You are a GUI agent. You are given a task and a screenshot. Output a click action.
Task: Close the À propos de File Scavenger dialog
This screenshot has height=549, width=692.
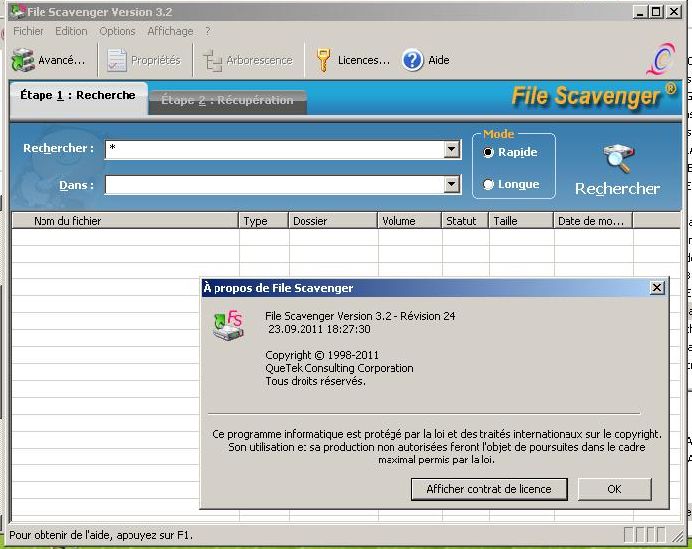pos(657,288)
